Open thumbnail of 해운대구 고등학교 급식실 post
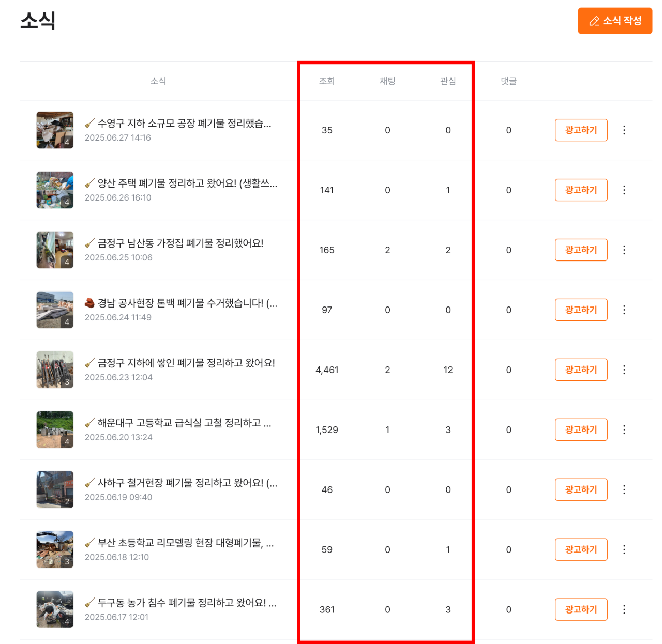662x644 pixels. 55,430
